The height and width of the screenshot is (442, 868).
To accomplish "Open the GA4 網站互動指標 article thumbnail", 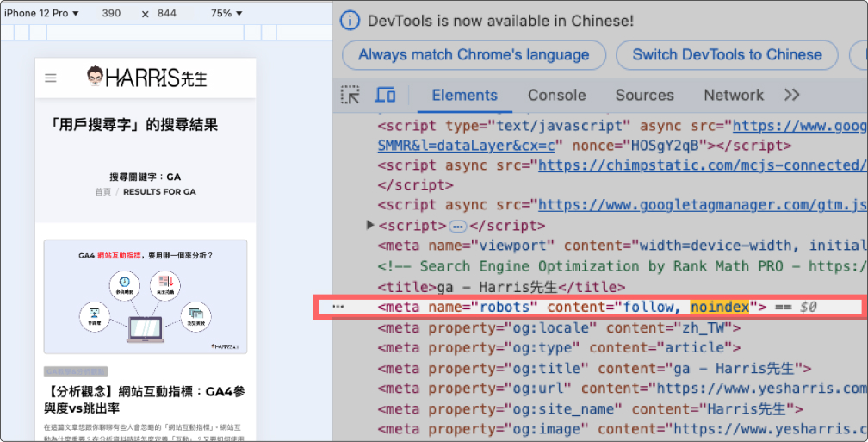I will [146, 296].
